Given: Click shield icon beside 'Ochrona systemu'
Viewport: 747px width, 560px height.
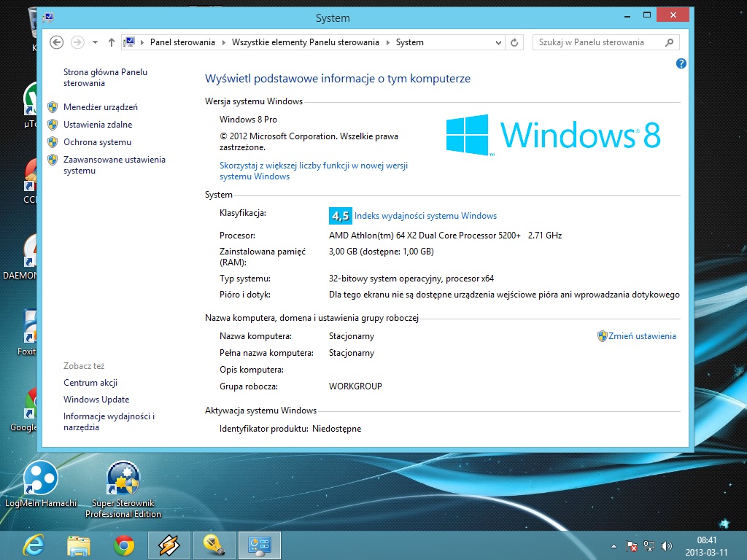Looking at the screenshot, I should [x=53, y=142].
